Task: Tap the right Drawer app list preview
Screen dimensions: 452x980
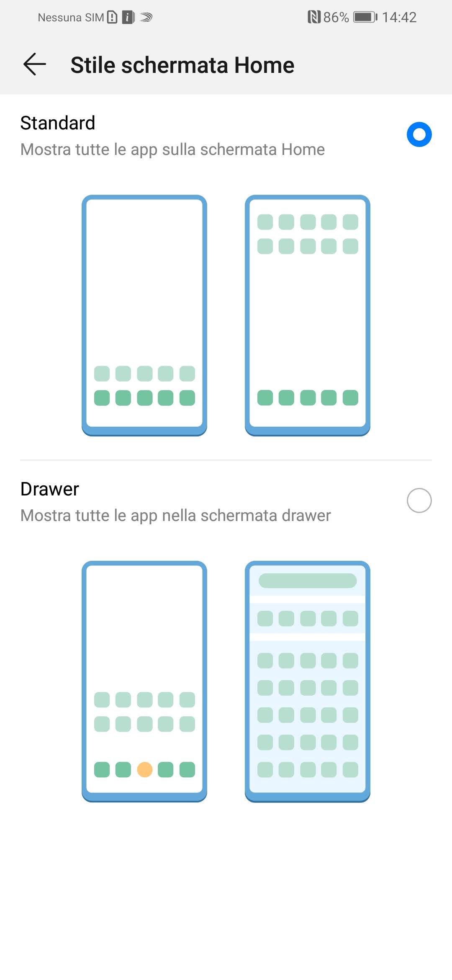Action: click(x=308, y=681)
